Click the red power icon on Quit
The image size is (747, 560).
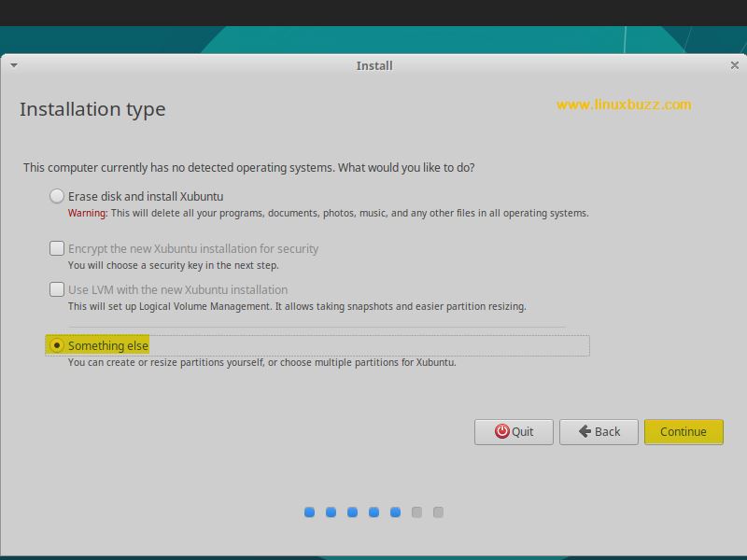(501, 431)
